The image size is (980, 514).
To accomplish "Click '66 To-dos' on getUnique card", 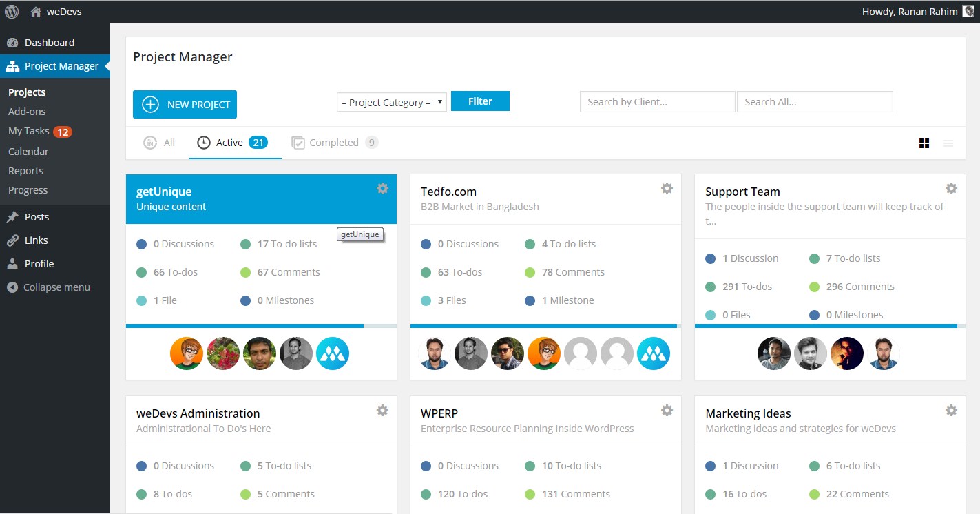I will (167, 272).
